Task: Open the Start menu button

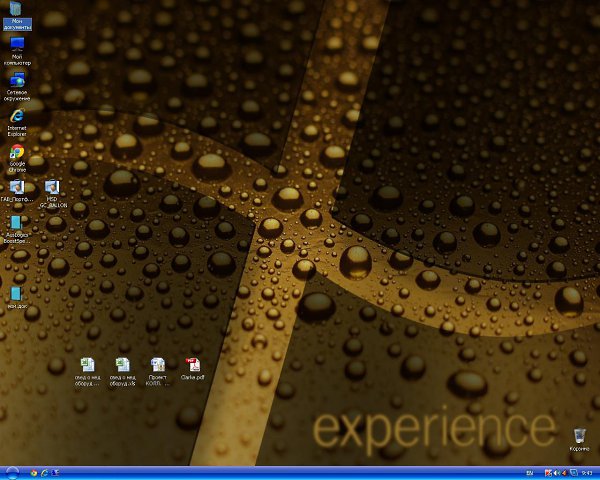Action: click(x=12, y=472)
